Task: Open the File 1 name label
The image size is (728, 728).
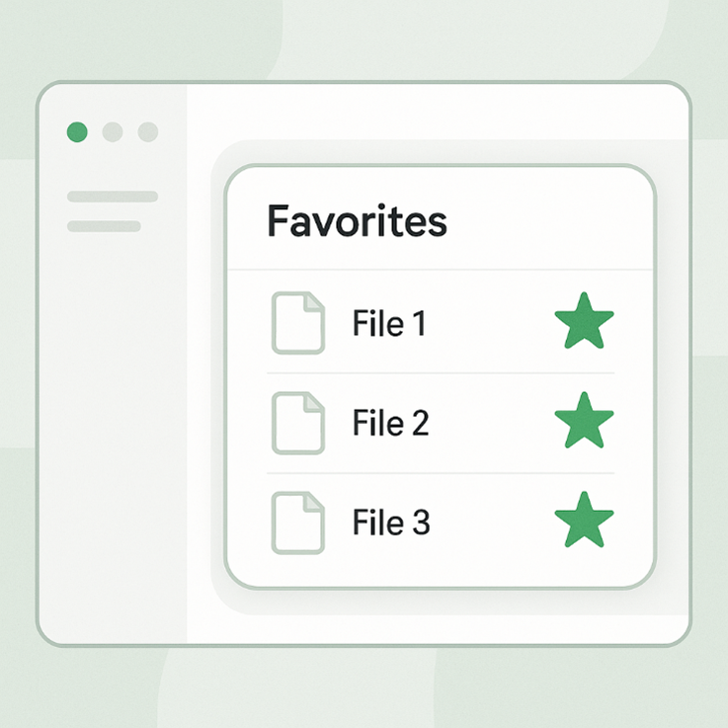Action: (x=389, y=323)
